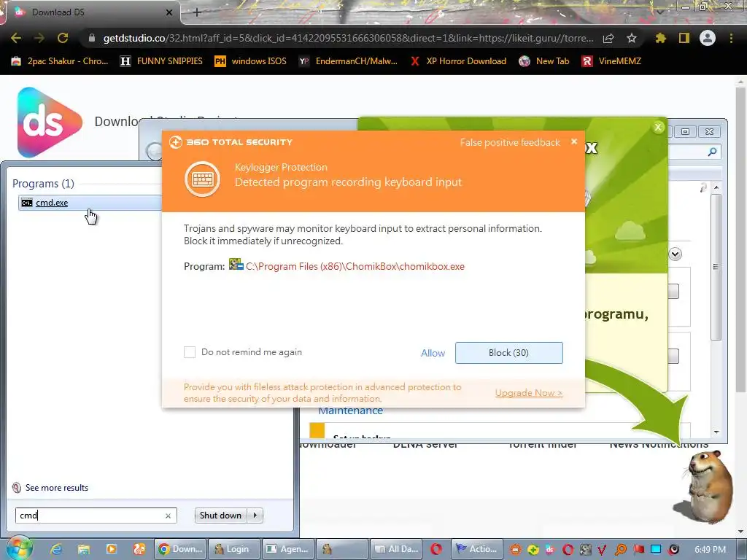Click the keylogger protection keyboard icon
This screenshot has height=560, width=747.
203,179
